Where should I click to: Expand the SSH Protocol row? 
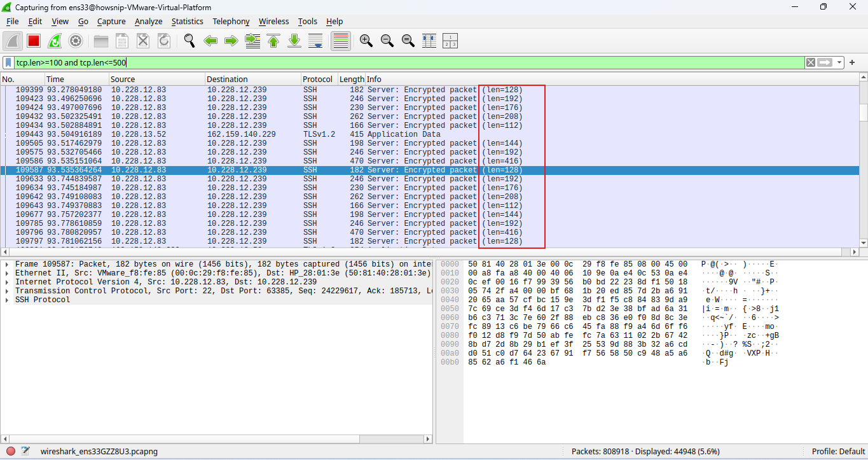6,300
